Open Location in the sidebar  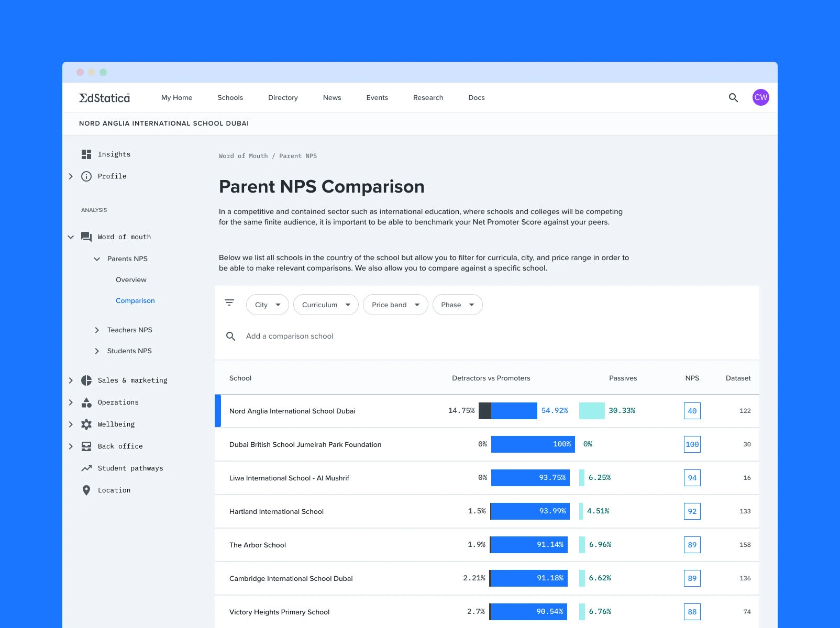click(114, 490)
